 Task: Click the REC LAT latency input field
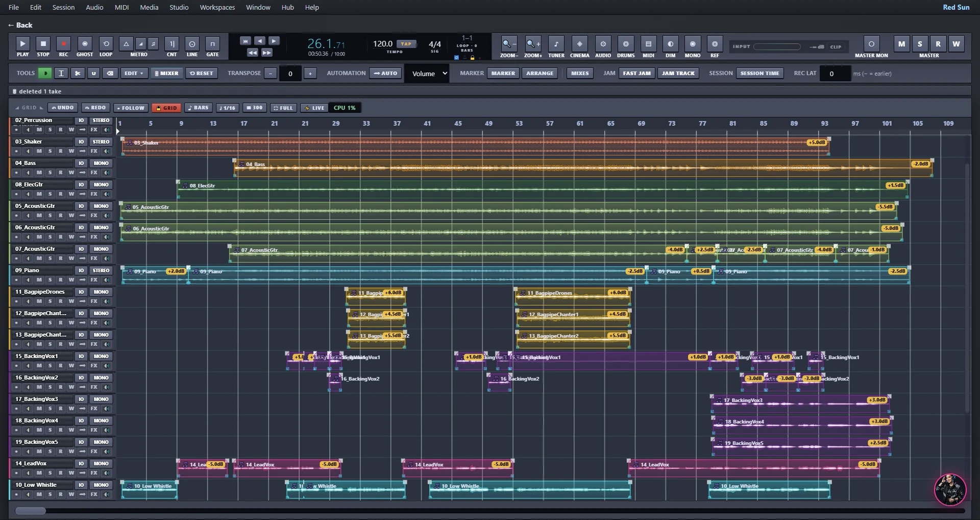(x=835, y=74)
